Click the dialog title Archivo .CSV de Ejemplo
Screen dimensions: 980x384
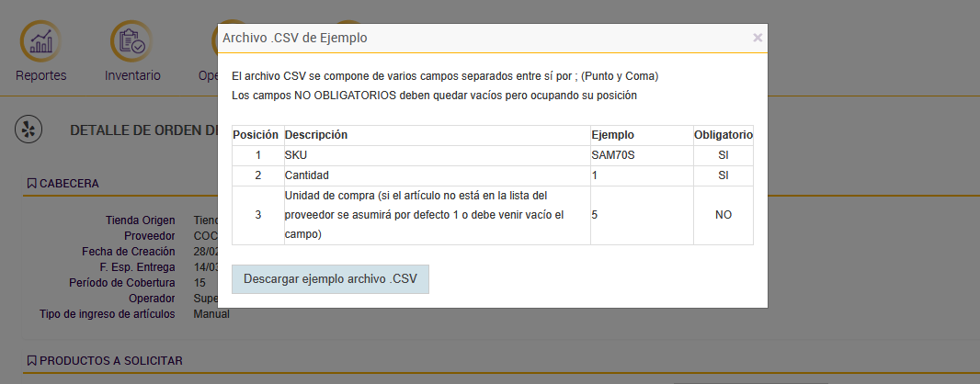pos(295,38)
